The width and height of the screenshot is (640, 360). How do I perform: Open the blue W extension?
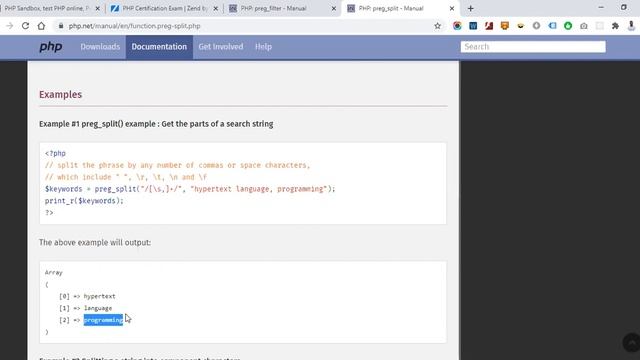coord(473,26)
